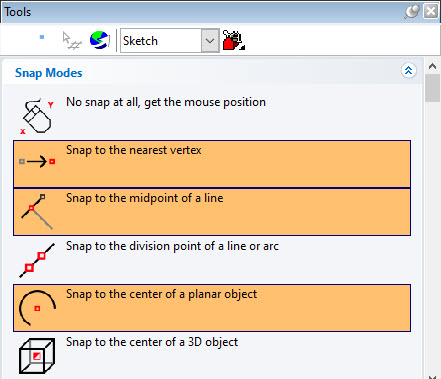Click the midpoint of a line icon
Image resolution: width=441 pixels, height=379 pixels.
tap(37, 212)
